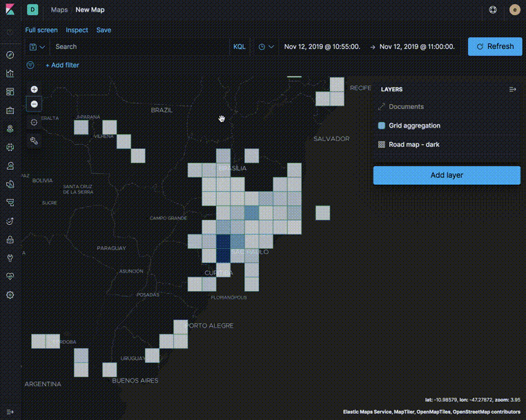Toggle the Documents layer
526x420 pixels.
(382, 107)
